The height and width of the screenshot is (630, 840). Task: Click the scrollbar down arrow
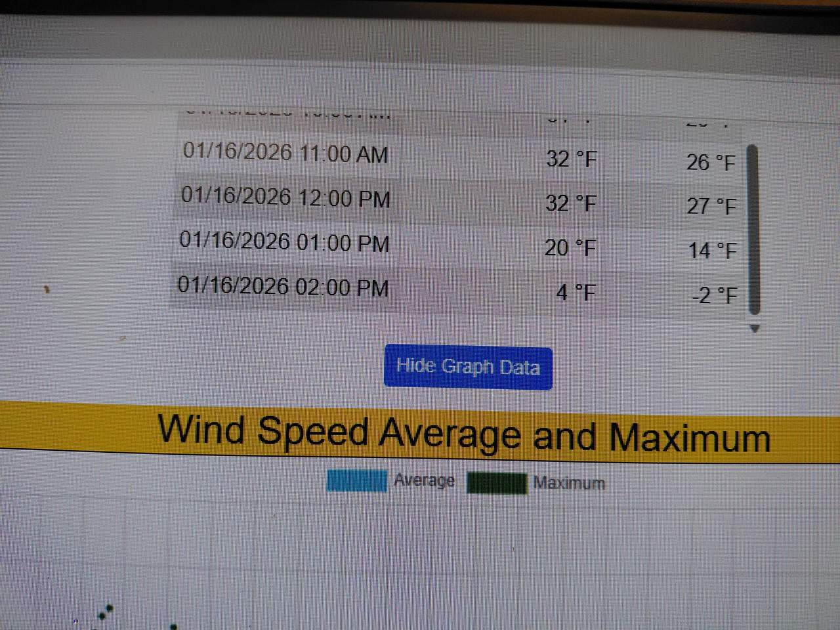tap(755, 329)
